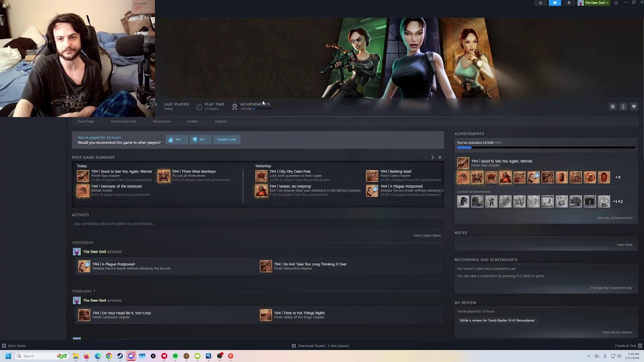Open the Guides tab
The height and width of the screenshot is (362, 644).
193,121
